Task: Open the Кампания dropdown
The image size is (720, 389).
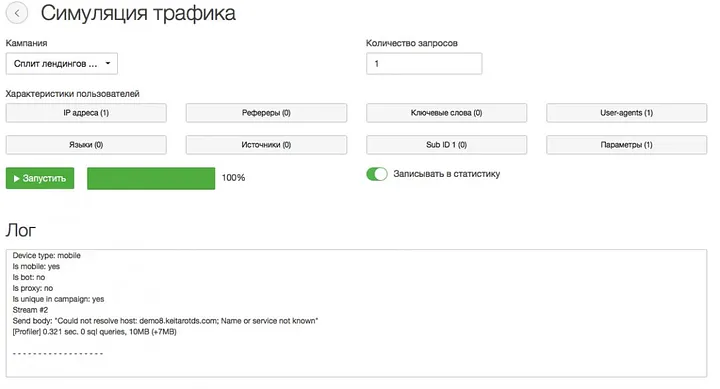Action: pyautogui.click(x=62, y=63)
